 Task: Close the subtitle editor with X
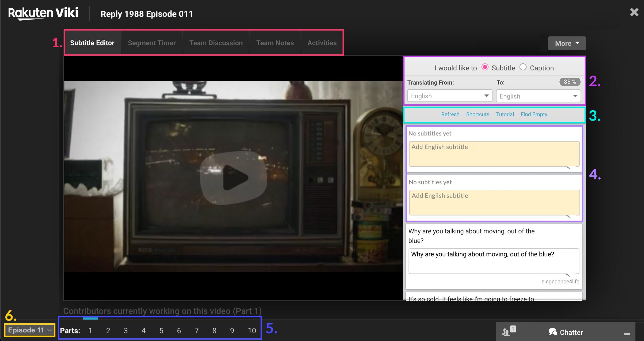[634, 12]
